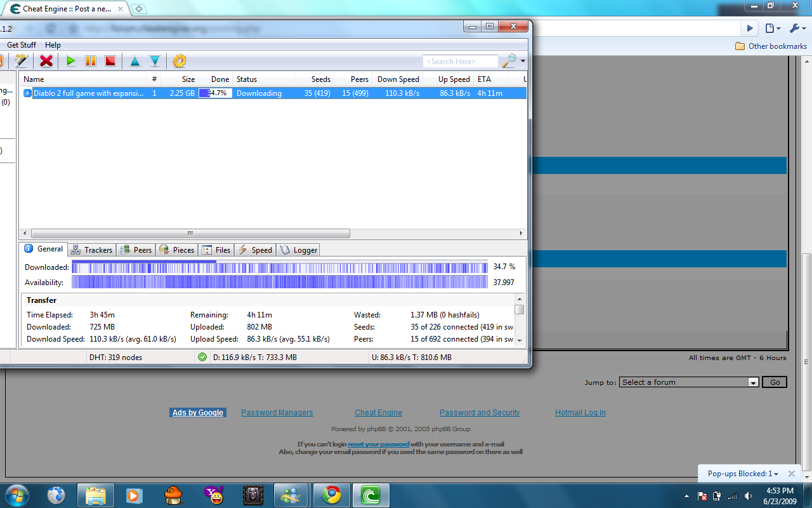The width and height of the screenshot is (812, 508).
Task: Switch to the General tab
Action: 43,249
